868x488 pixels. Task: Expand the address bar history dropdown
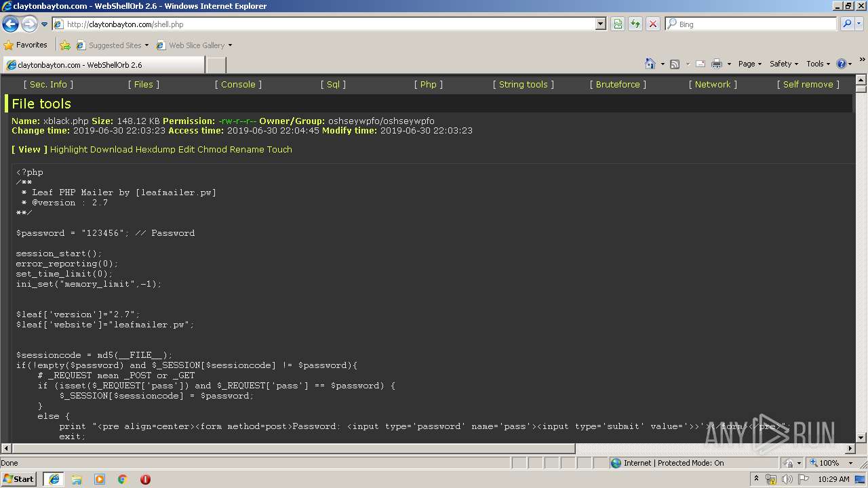[x=601, y=24]
